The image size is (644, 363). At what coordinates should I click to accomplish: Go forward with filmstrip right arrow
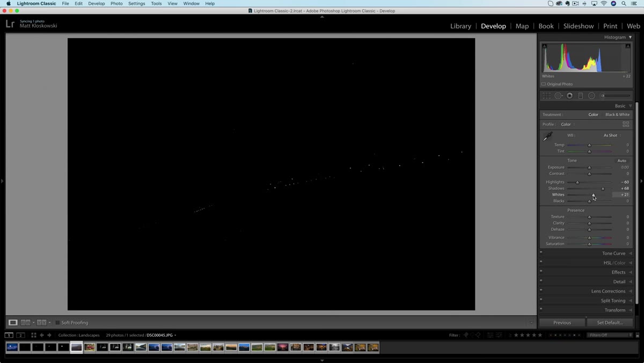49,335
